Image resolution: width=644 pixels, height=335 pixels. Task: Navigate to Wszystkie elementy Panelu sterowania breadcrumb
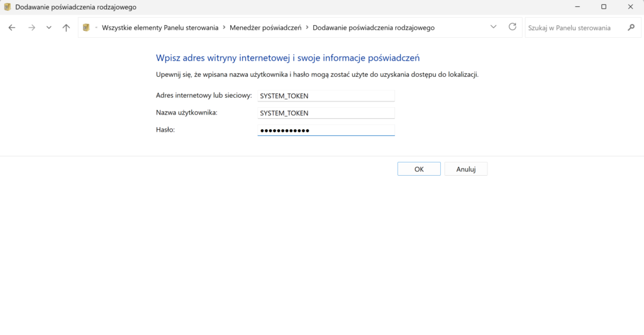(160, 28)
